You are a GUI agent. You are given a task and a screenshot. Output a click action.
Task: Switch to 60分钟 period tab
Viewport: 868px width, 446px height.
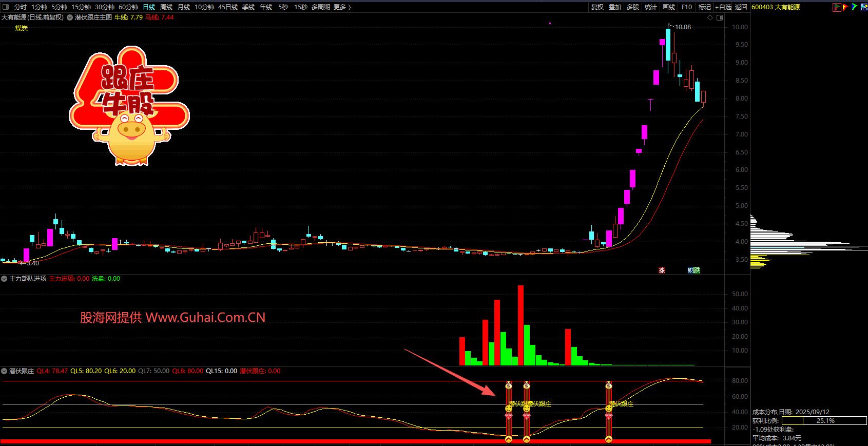tap(128, 7)
